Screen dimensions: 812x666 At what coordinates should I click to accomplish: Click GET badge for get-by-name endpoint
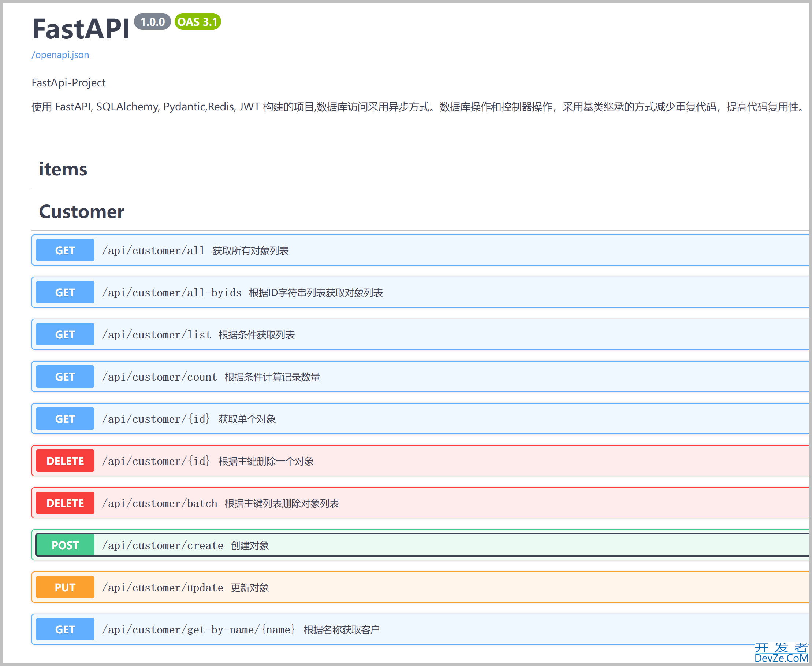(x=65, y=630)
